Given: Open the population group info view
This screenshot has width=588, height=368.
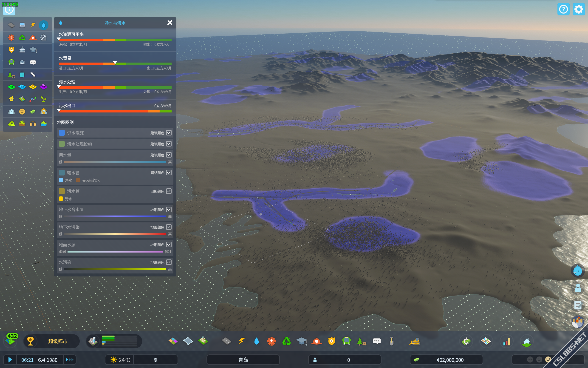Looking at the screenshot, I should click(11, 112).
